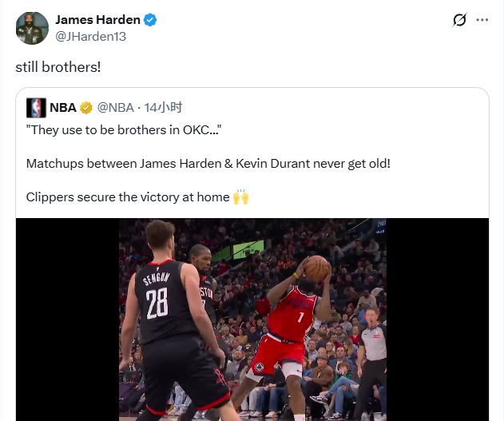Open the @NBA handle in quoted post
This screenshot has width=504, height=421.
point(115,108)
